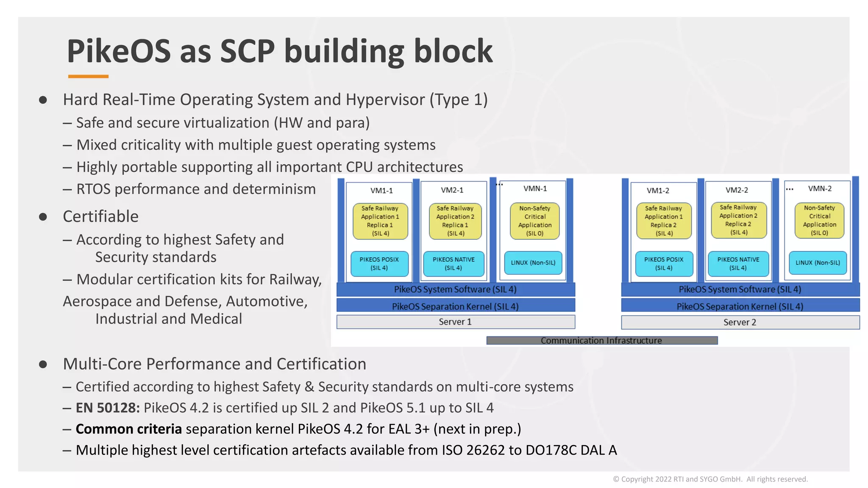Click the slide title 'PikeOS as SCP building block'
The height and width of the screenshot is (488, 868).
[280, 51]
